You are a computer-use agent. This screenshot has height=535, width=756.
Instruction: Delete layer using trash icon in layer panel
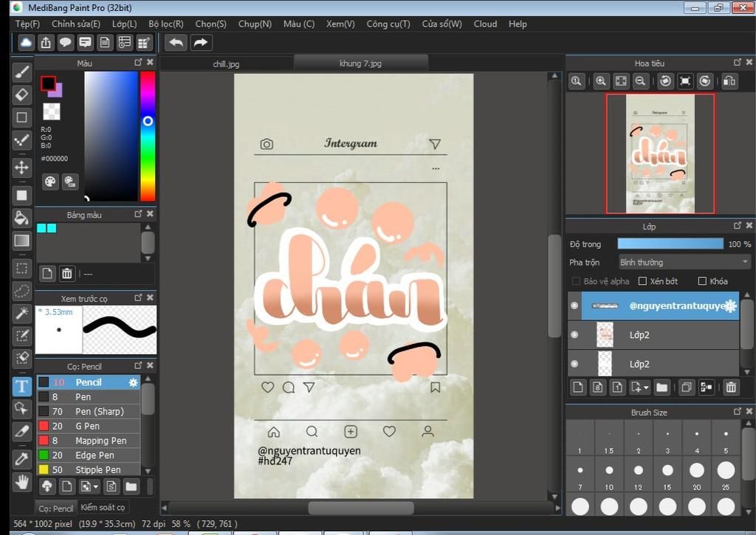pyautogui.click(x=730, y=387)
